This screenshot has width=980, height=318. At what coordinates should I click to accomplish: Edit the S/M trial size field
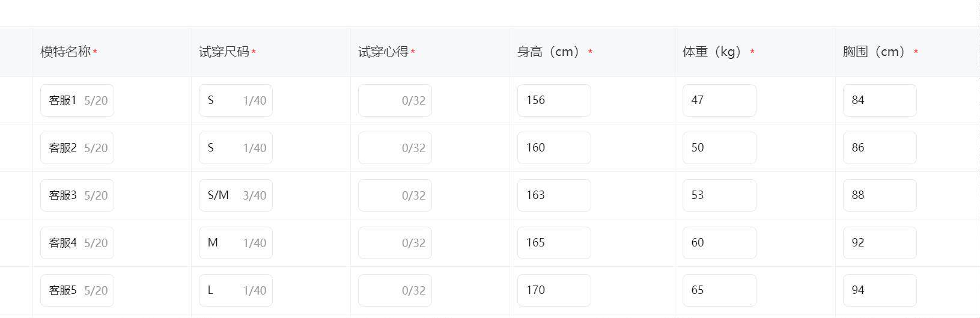pos(235,195)
